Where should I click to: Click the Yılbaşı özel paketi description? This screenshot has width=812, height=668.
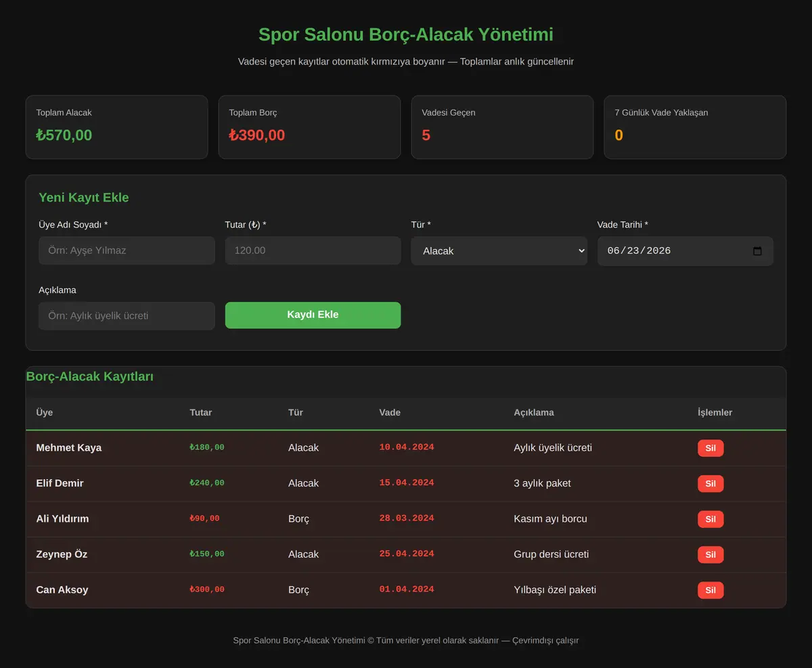click(555, 589)
